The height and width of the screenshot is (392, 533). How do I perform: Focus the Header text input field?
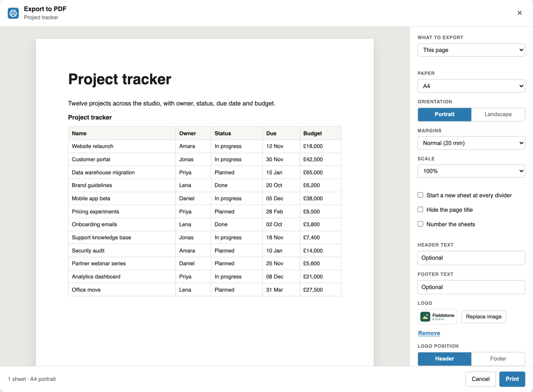click(471, 258)
